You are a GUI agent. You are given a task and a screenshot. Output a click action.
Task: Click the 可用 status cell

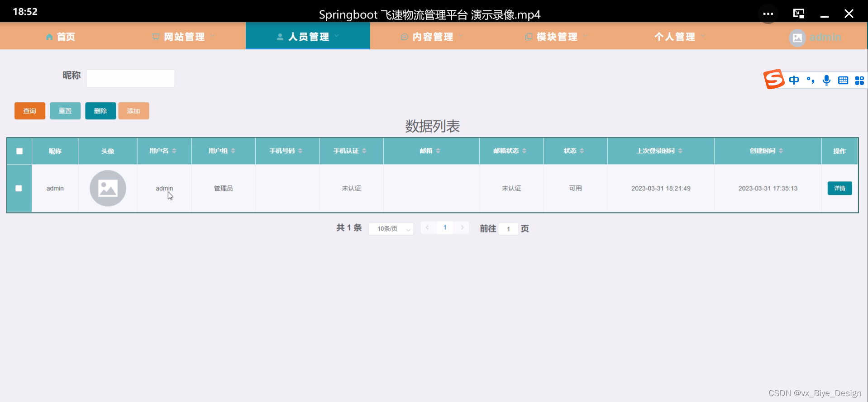575,188
